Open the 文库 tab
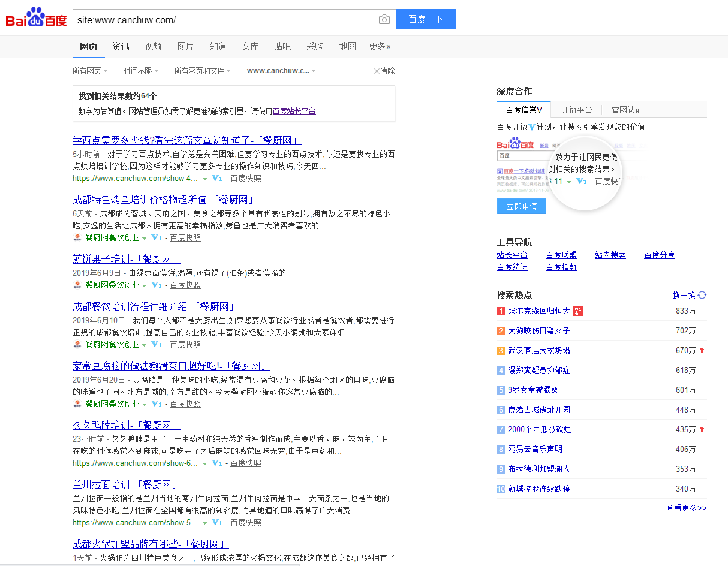Image resolution: width=728 pixels, height=566 pixels. point(250,47)
